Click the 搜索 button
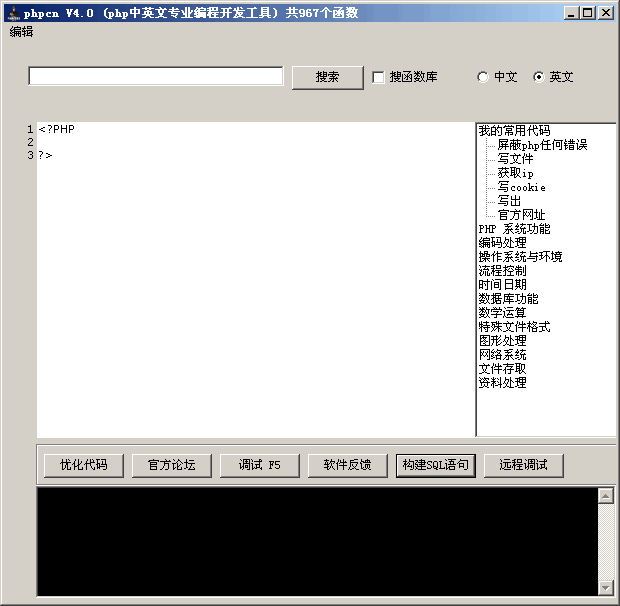Image resolution: width=620 pixels, height=606 pixels. pos(327,77)
